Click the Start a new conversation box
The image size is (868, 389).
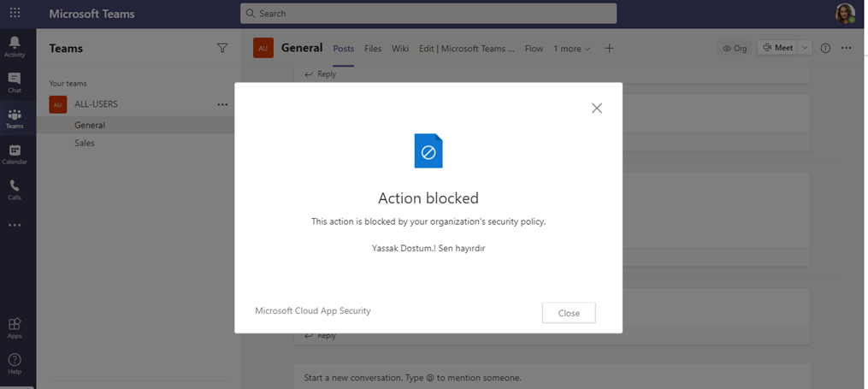pyautogui.click(x=552, y=377)
